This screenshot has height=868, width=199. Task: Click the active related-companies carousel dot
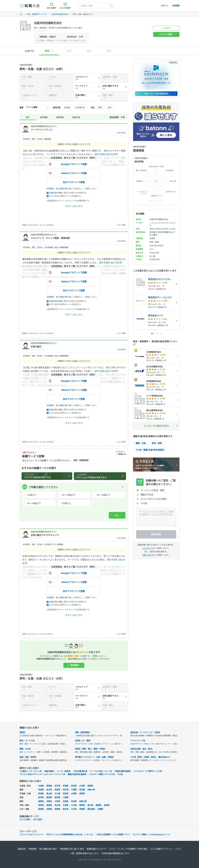click(x=152, y=334)
